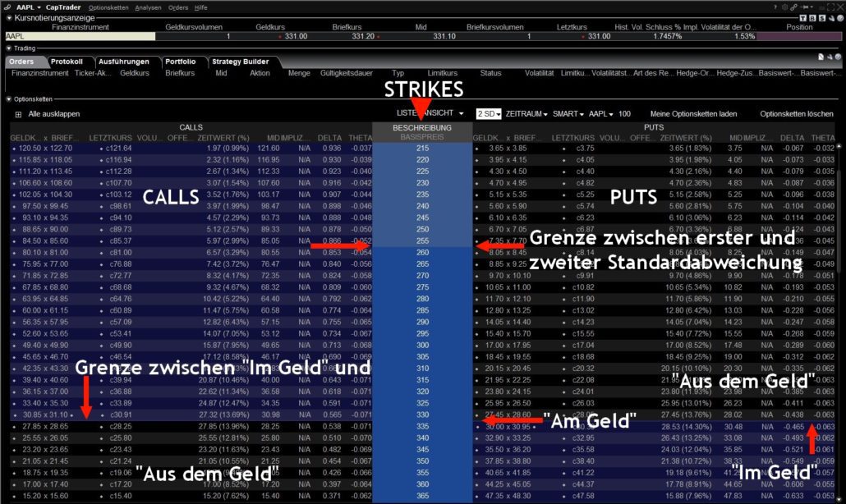Click the S icon in the quote panel

coord(822,18)
